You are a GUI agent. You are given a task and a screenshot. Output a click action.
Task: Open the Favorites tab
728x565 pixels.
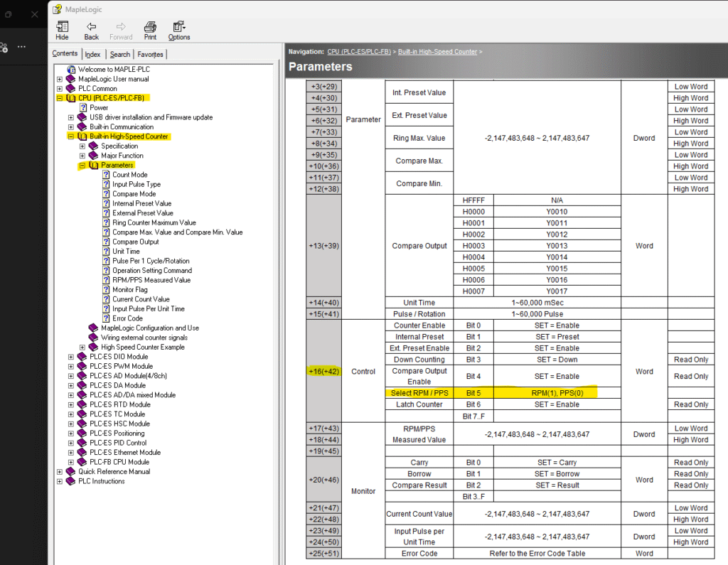(x=150, y=54)
